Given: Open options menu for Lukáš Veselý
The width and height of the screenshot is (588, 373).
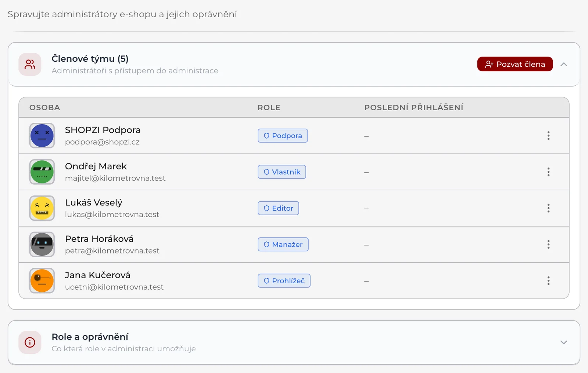Looking at the screenshot, I should coord(548,208).
